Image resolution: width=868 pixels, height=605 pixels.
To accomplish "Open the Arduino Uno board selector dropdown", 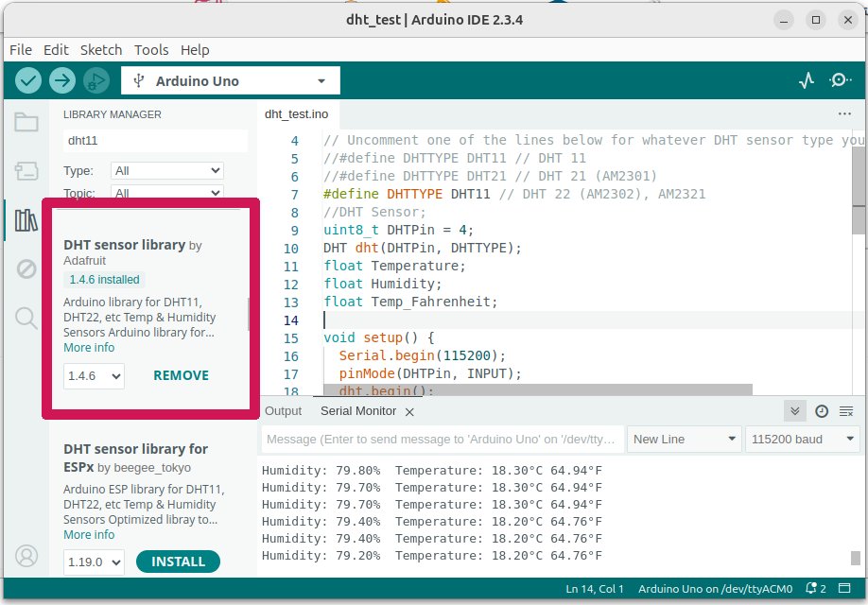I will (231, 80).
